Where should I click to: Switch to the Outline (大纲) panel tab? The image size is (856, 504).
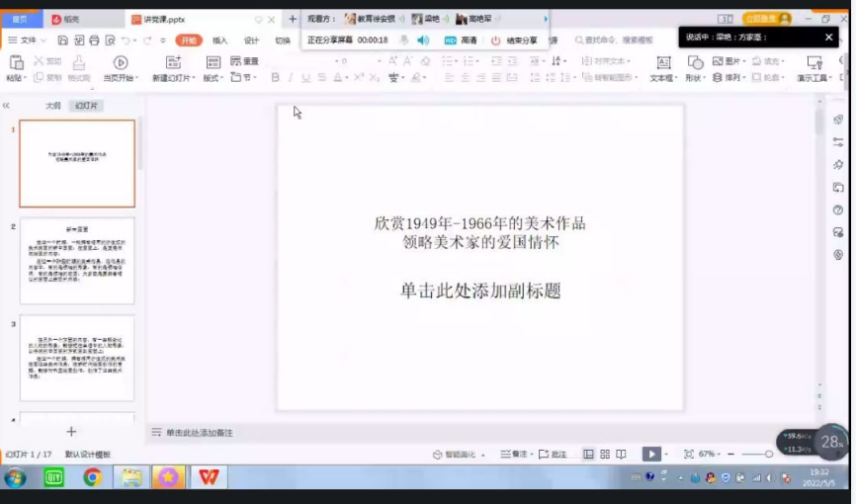pyautogui.click(x=53, y=106)
